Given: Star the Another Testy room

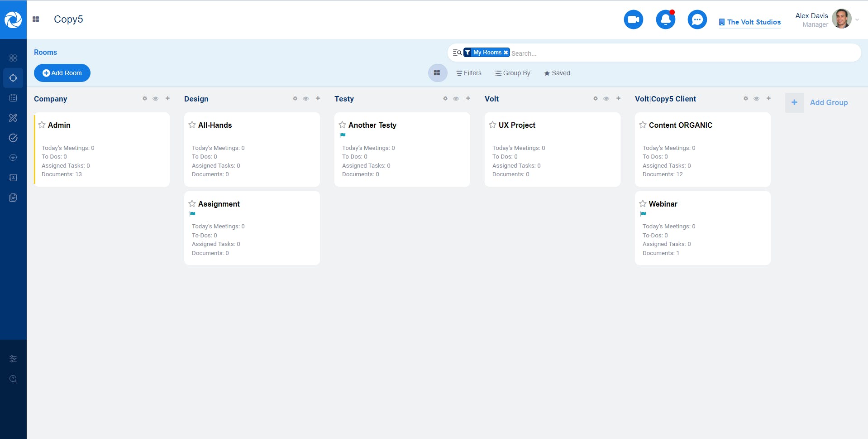Looking at the screenshot, I should (x=342, y=125).
